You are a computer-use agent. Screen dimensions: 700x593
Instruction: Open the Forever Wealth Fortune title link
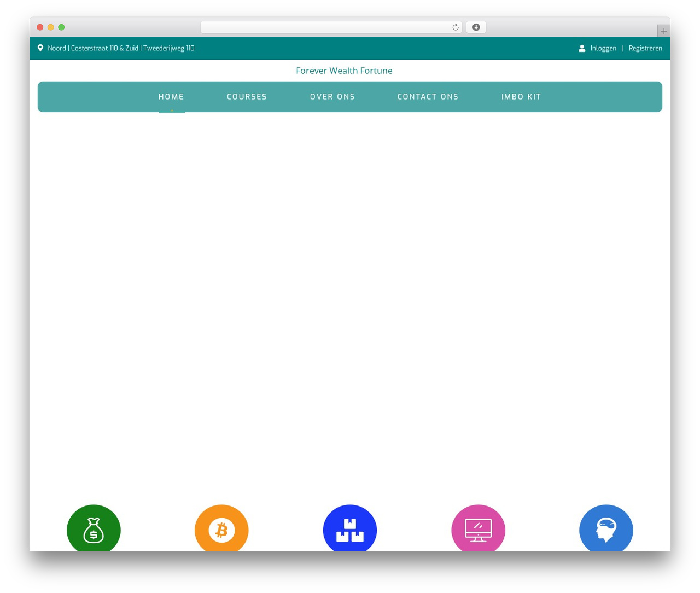click(344, 71)
